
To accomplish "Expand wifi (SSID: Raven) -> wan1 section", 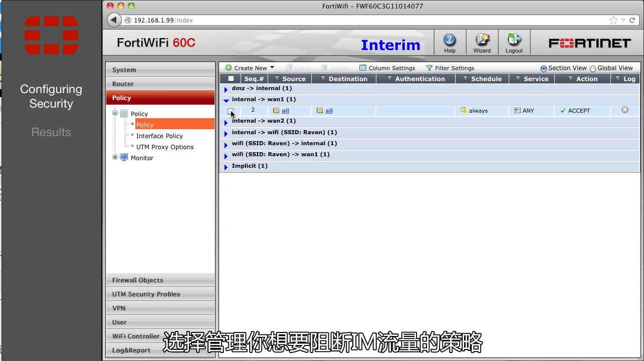I will click(226, 156).
